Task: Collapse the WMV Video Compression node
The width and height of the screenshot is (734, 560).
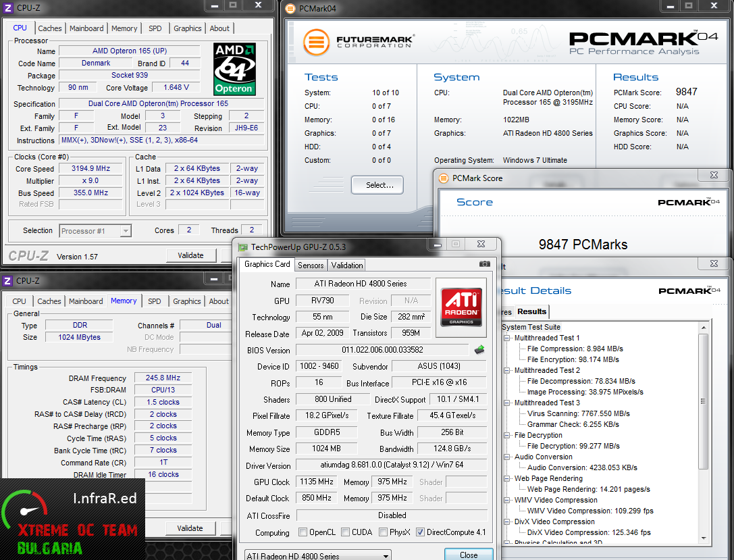Action: [507, 500]
